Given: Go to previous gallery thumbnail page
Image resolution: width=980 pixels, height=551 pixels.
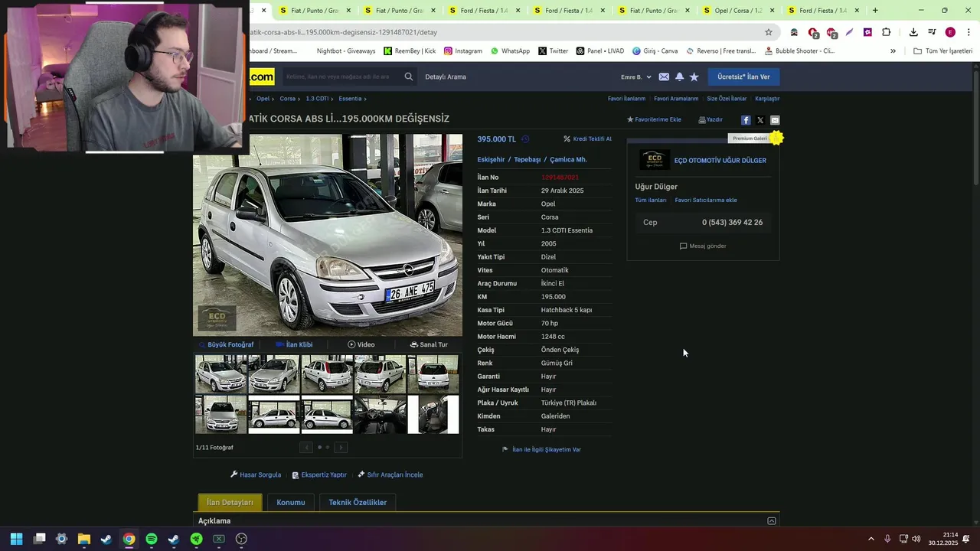Looking at the screenshot, I should pos(306,448).
